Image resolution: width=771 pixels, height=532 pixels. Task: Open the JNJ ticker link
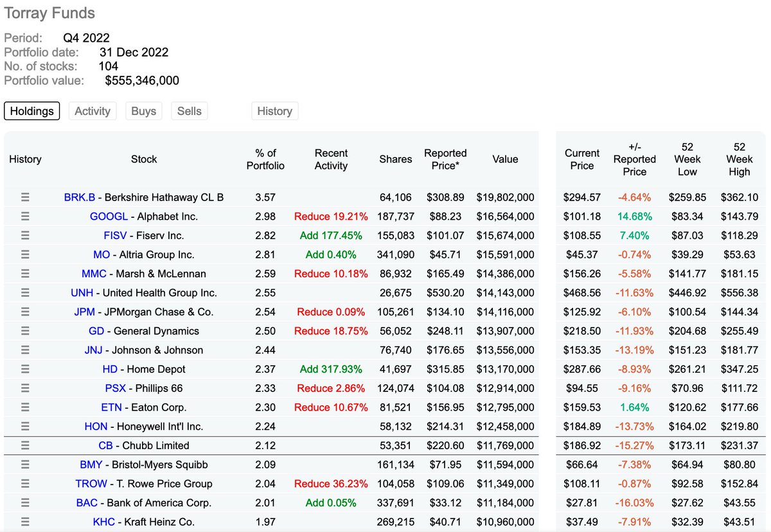pos(94,350)
